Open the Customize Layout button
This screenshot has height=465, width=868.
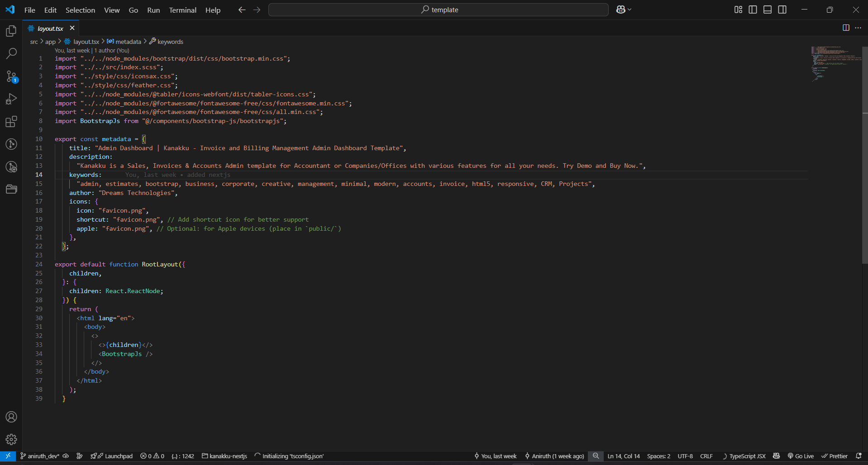[738, 9]
